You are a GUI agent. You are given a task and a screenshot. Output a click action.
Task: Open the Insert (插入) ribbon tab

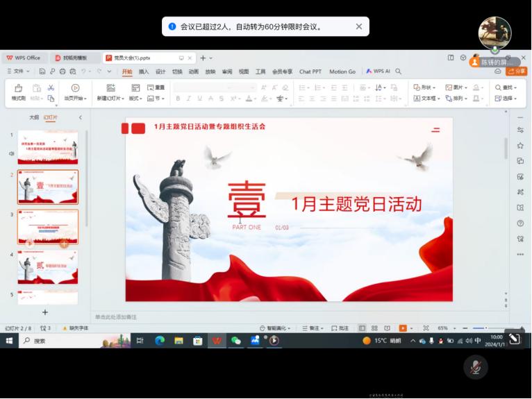pos(144,71)
